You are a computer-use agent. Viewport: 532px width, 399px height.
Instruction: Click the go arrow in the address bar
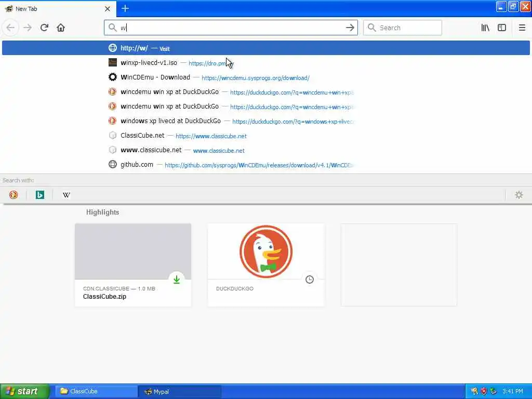pyautogui.click(x=350, y=28)
